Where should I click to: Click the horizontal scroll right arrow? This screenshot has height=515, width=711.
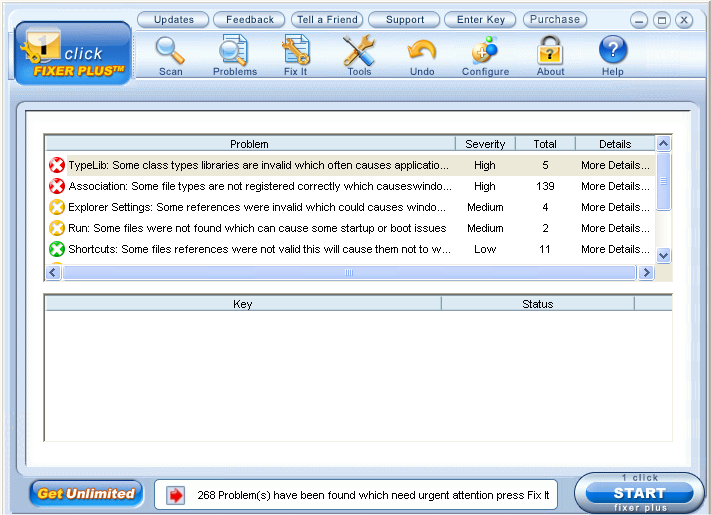tap(647, 272)
